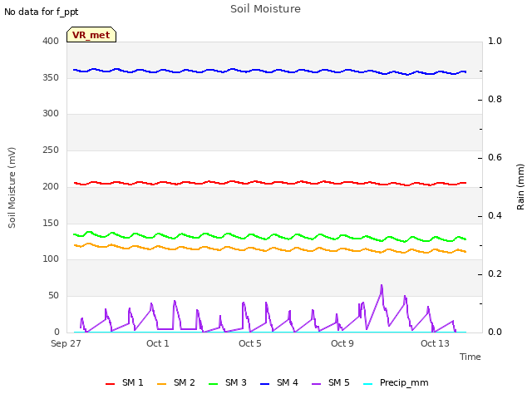Screen dimensions: 532x399
Task: Click the 0.4 rain axis tick label
Action: pos(495,216)
